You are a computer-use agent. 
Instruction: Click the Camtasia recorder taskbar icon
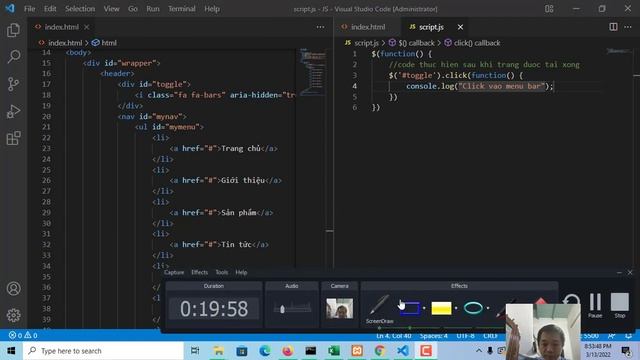click(426, 351)
